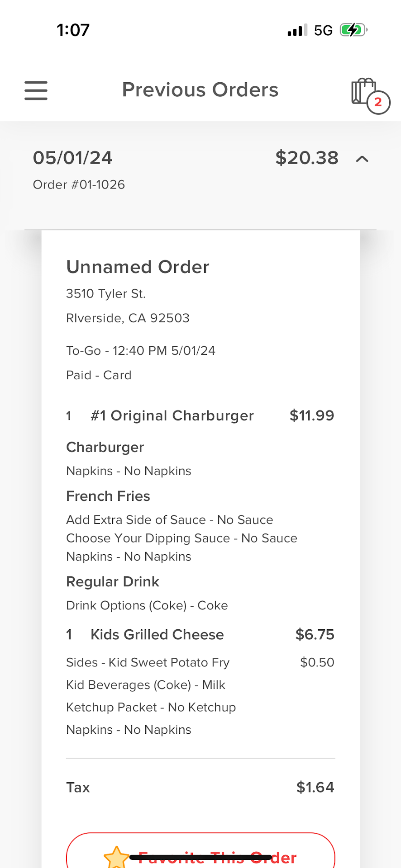Tap the star icon on Favorite button

[x=116, y=857]
